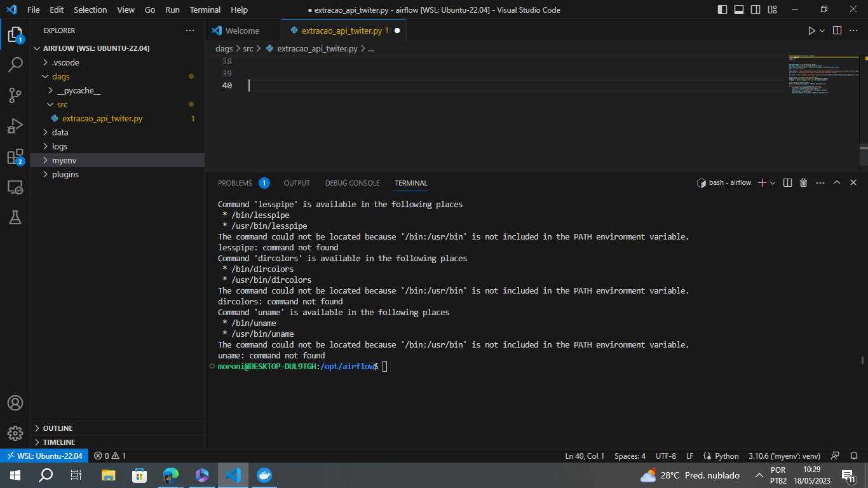This screenshot has height=488, width=868.
Task: Expand the OUTLINE section
Action: tap(118, 428)
